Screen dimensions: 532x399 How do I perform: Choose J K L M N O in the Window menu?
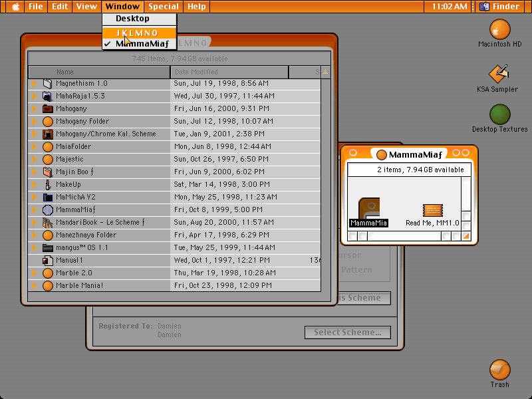click(139, 33)
